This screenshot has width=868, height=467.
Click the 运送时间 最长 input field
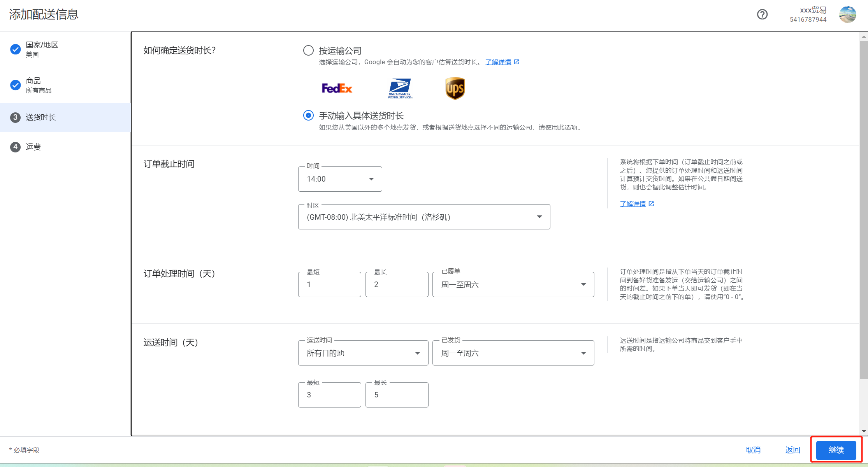point(397,395)
